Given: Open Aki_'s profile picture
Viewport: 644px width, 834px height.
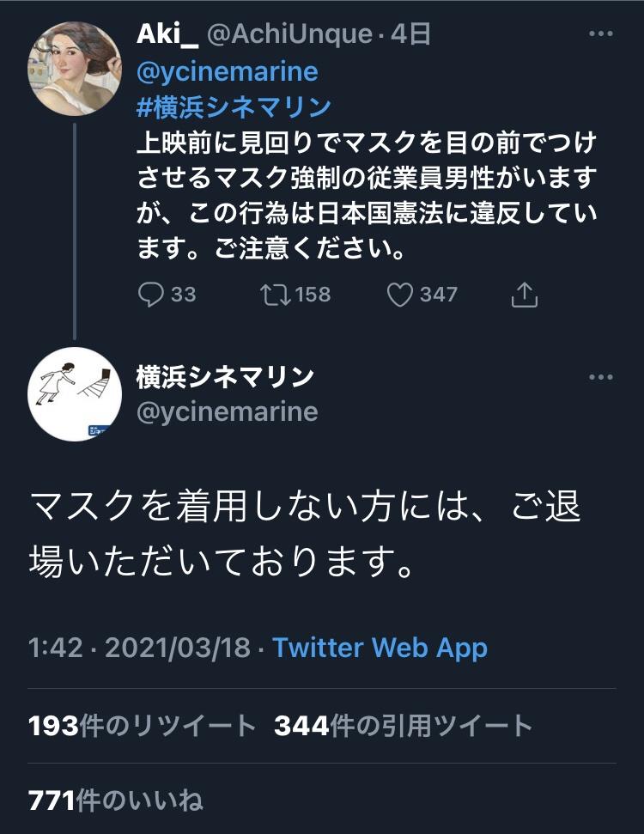Looking at the screenshot, I should click(75, 69).
